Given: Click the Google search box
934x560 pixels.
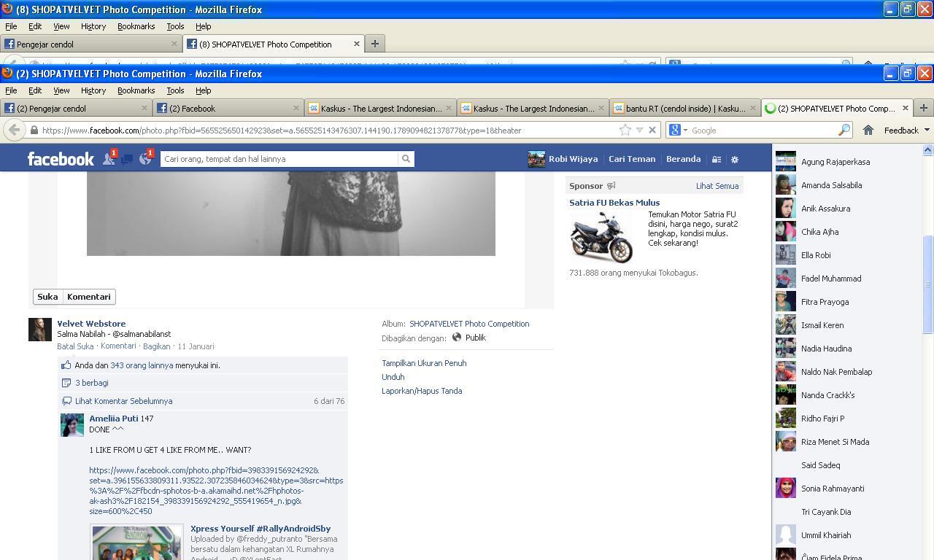Looking at the screenshot, I should 763,130.
